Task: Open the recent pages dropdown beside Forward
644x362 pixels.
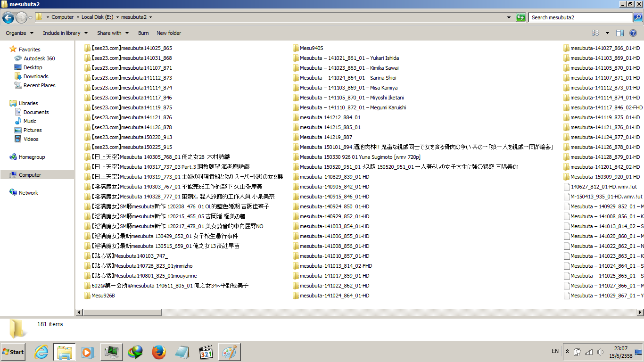Action: [30, 18]
